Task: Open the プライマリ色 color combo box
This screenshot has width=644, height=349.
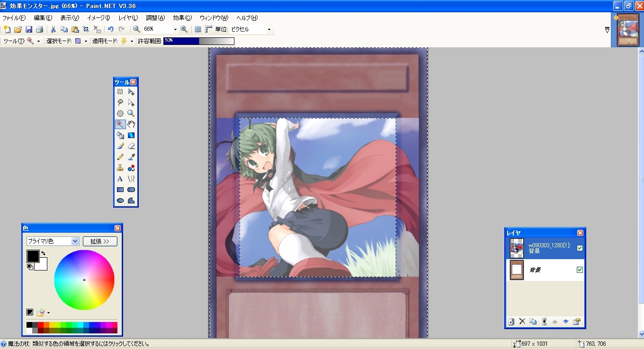Action: point(53,241)
